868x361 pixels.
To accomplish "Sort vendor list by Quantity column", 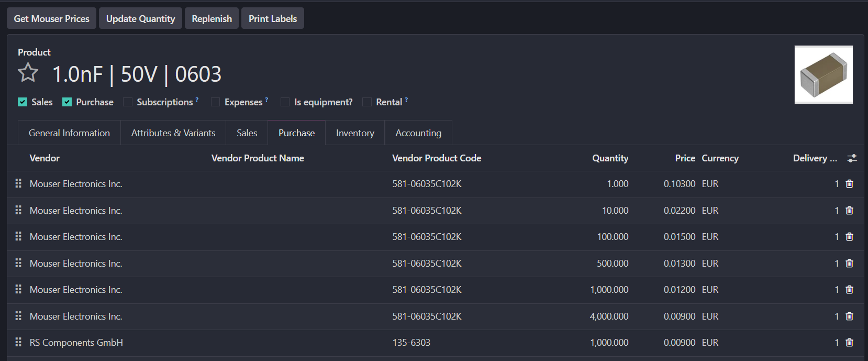I will tap(610, 158).
